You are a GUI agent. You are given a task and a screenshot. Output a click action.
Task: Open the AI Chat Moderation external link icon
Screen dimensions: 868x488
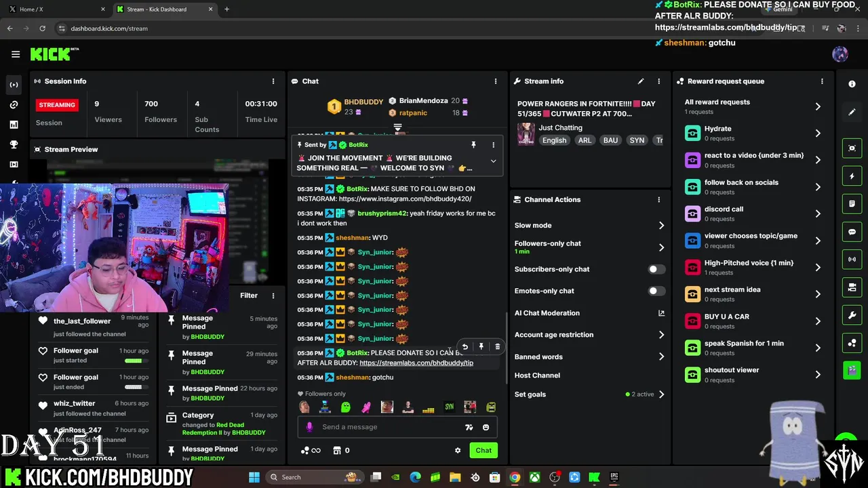pos(661,313)
